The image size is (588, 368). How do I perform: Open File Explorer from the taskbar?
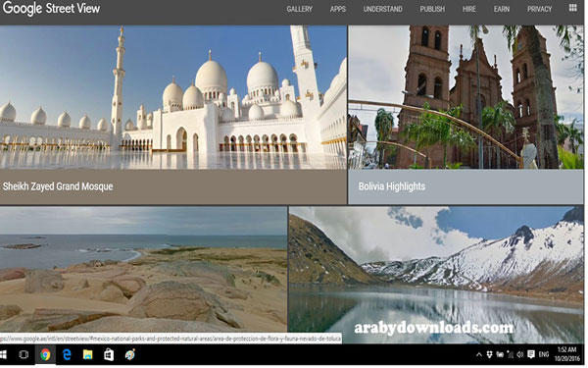coord(88,354)
